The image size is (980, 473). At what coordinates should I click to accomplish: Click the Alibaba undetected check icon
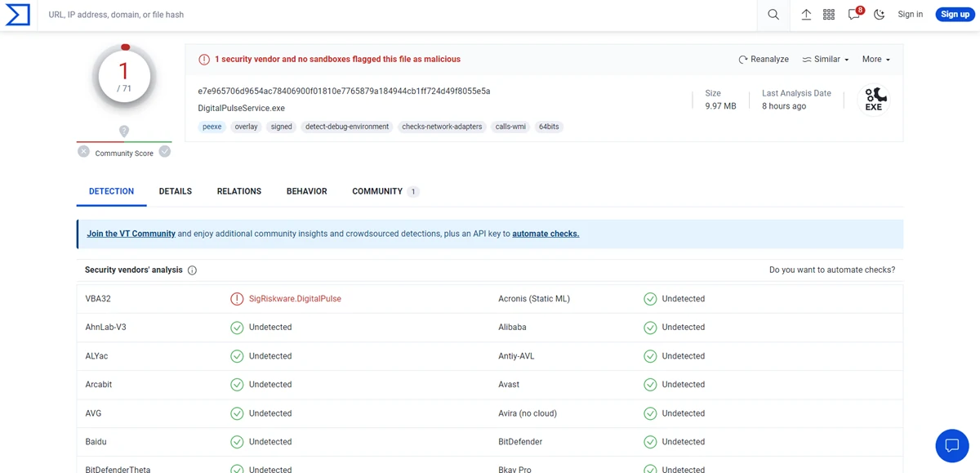click(x=650, y=328)
